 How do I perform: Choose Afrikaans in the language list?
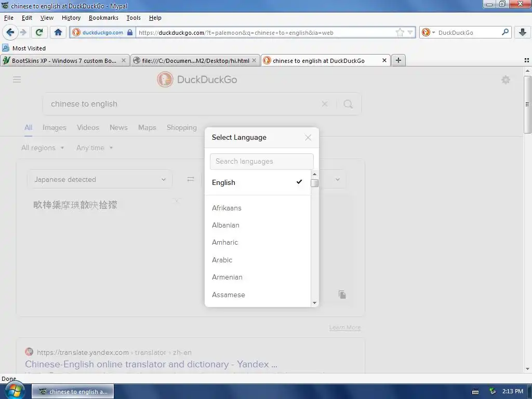(x=258, y=208)
